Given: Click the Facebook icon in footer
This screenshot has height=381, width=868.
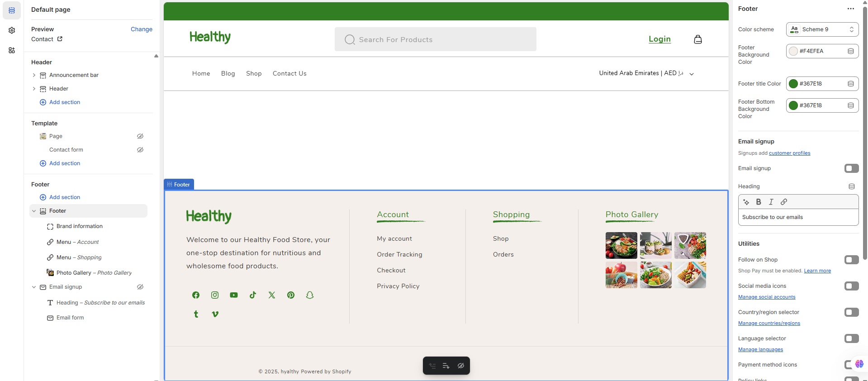Looking at the screenshot, I should [196, 295].
